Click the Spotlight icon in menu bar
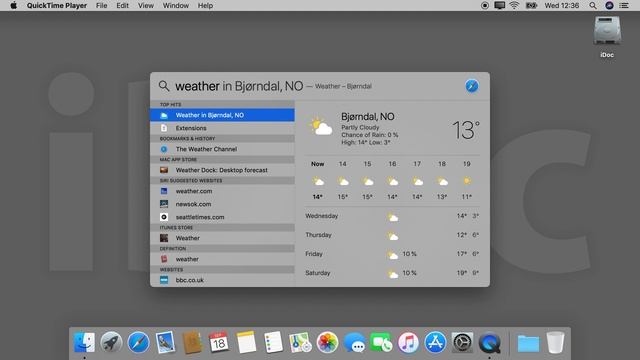Viewport: 640px width, 360px height. (x=593, y=6)
